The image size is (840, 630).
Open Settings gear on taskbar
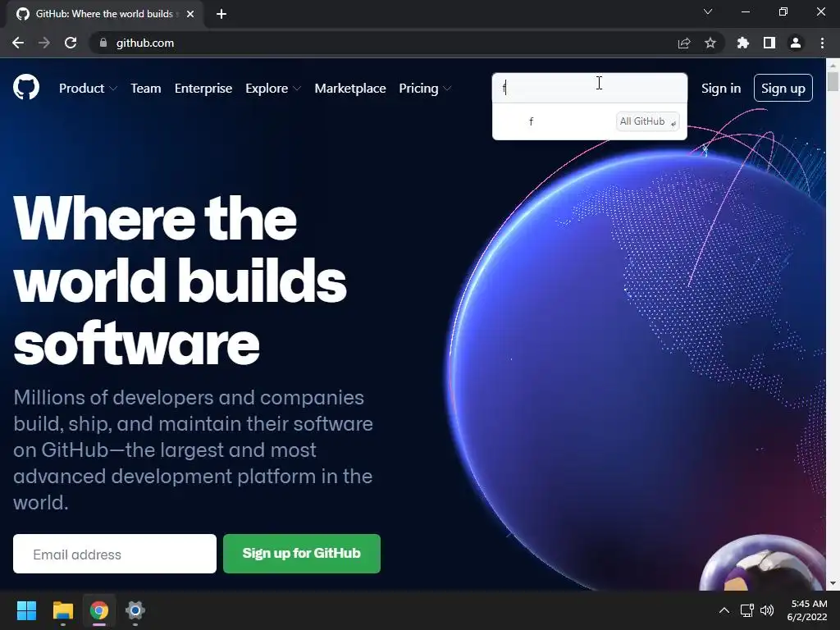[x=135, y=610]
